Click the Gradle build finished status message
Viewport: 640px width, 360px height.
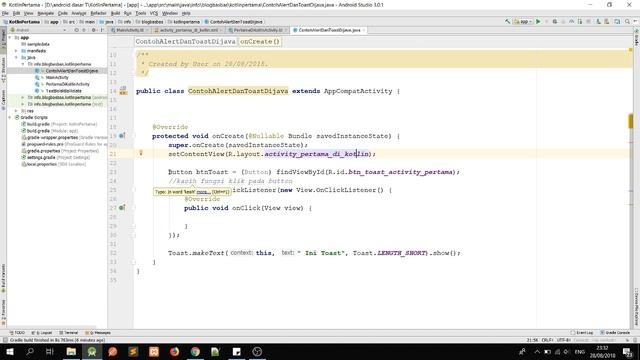(x=57, y=340)
